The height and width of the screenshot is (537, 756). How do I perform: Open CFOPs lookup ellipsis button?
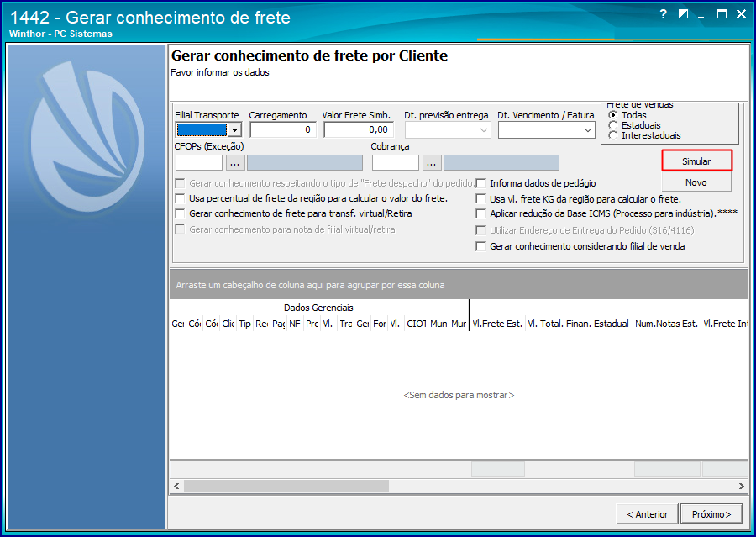click(x=235, y=163)
